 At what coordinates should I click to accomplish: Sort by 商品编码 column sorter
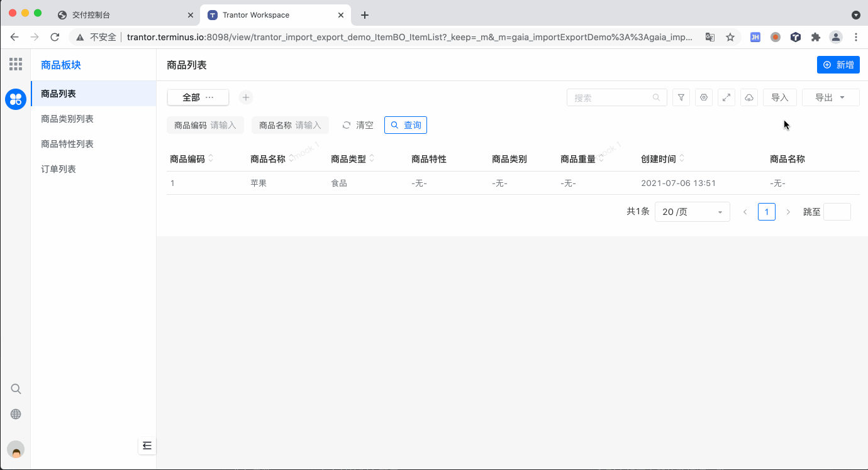pyautogui.click(x=211, y=158)
